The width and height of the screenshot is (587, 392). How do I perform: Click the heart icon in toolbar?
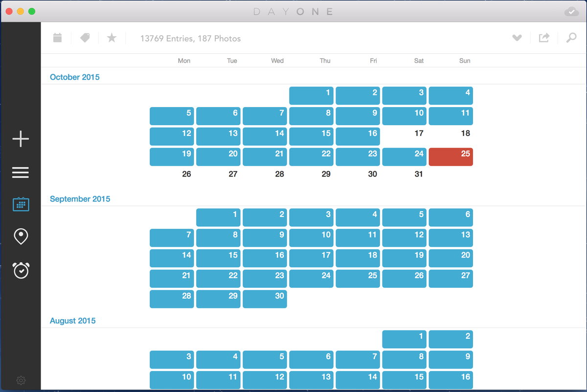pos(517,38)
